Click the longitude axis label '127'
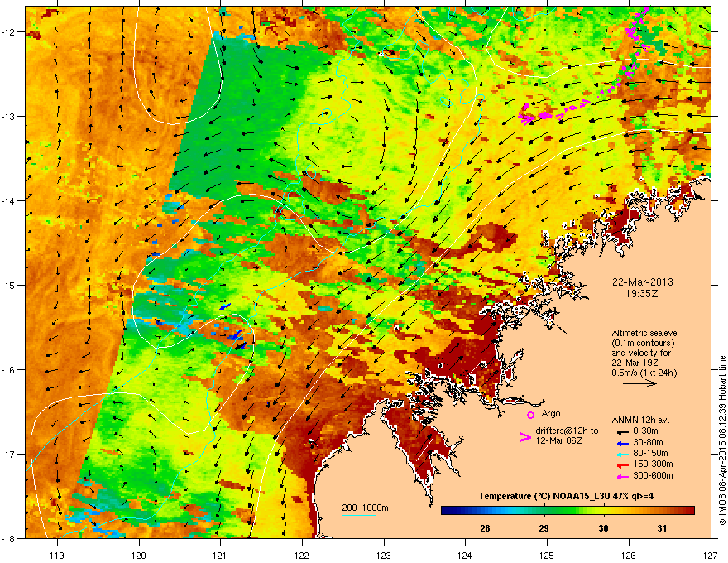This screenshot has width=728, height=563. tap(711, 555)
